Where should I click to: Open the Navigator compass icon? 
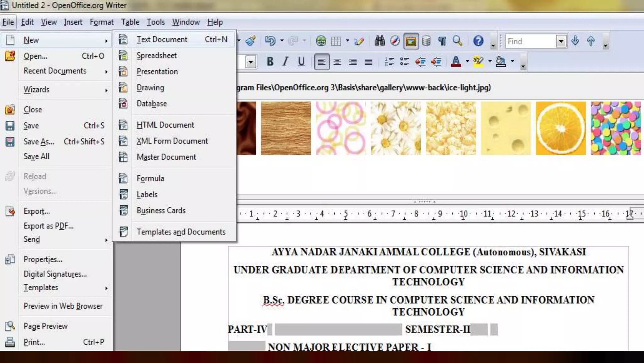395,41
